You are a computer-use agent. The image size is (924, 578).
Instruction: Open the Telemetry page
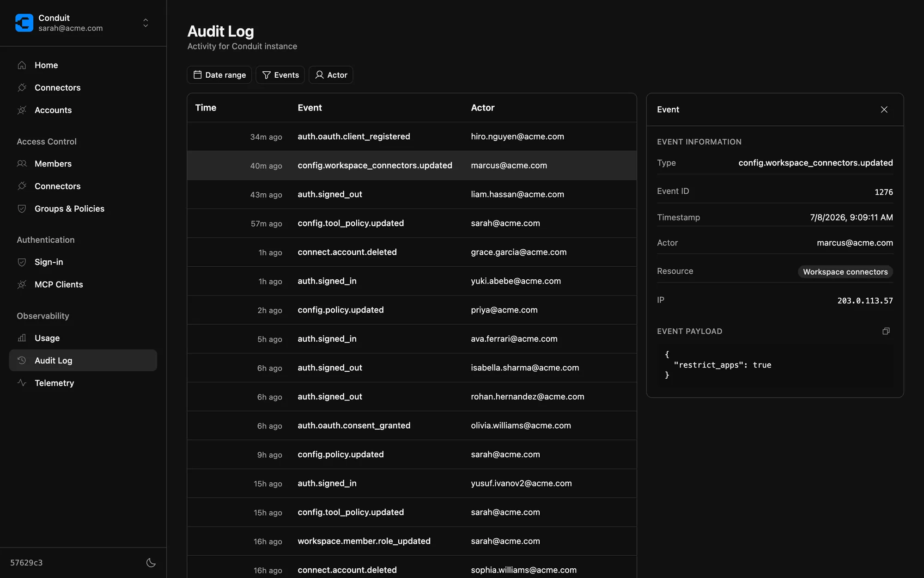(x=83, y=383)
